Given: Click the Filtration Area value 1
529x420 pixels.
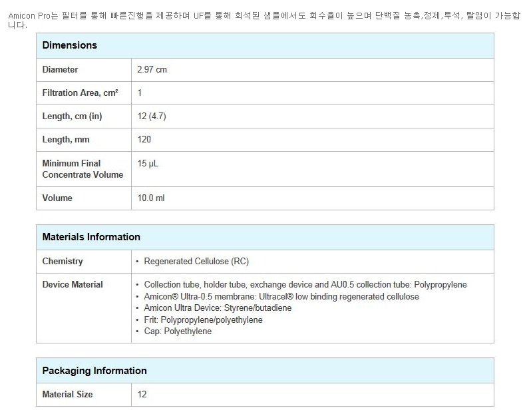Looking at the screenshot, I should (x=139, y=93).
